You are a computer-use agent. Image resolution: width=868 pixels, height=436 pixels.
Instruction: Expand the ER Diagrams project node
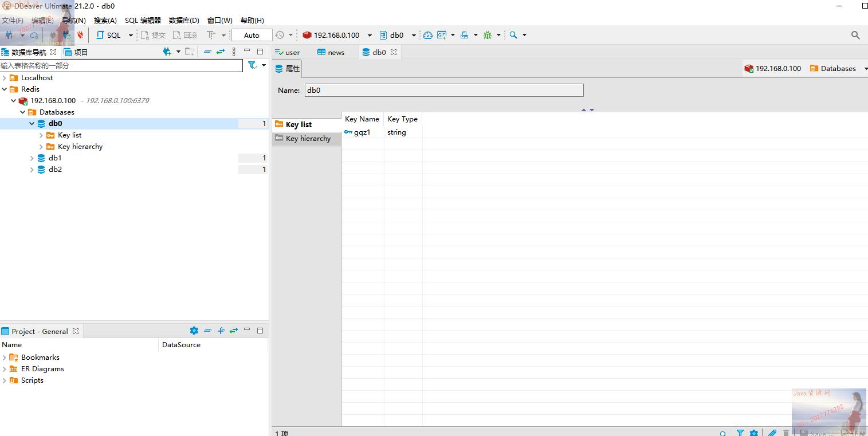(x=5, y=369)
